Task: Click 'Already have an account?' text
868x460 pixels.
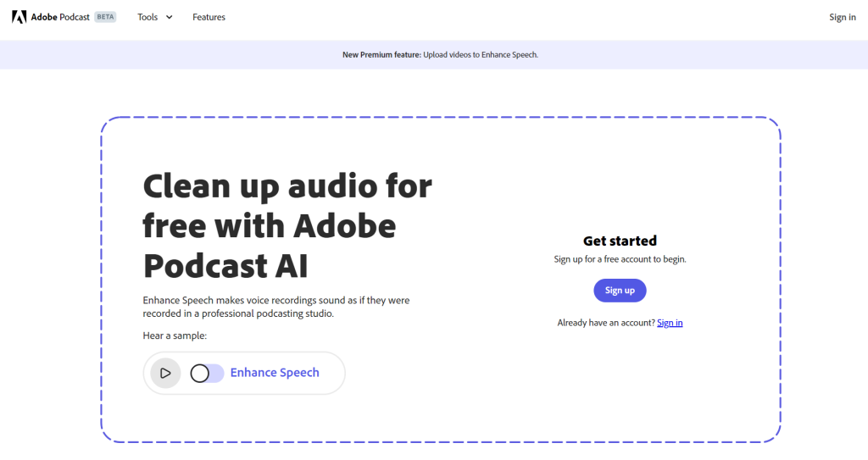Action: coord(606,323)
